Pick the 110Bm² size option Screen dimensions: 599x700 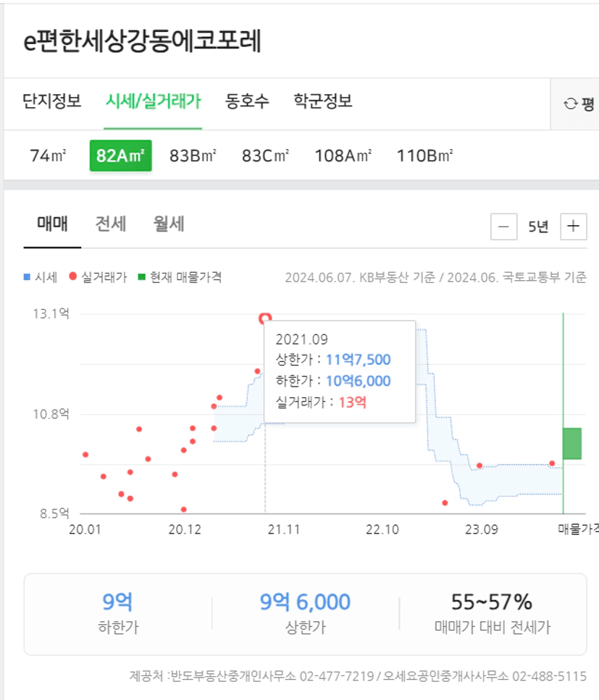click(425, 156)
